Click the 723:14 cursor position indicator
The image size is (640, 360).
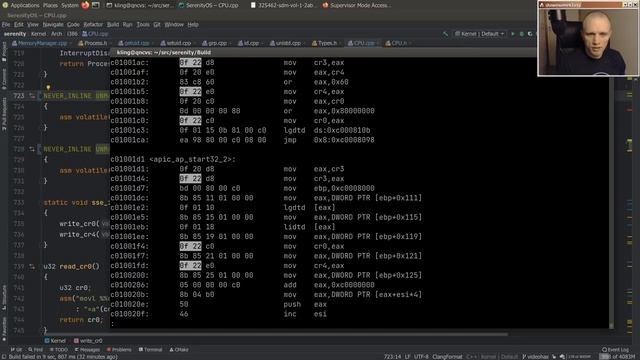392,357
